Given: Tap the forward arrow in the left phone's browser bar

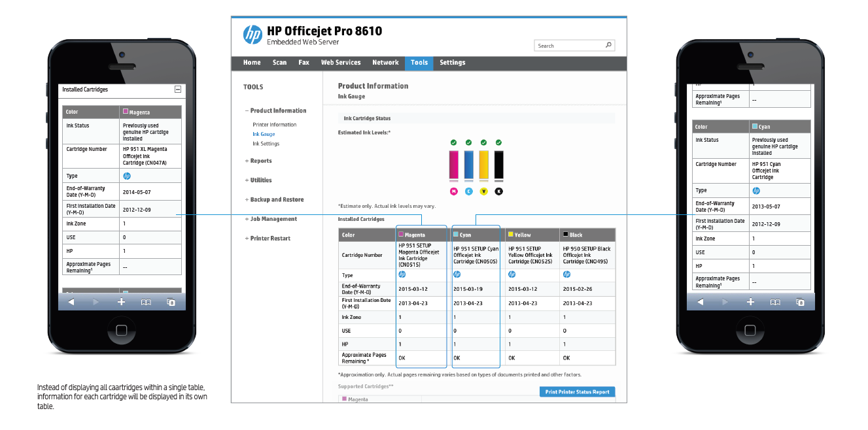Looking at the screenshot, I should tap(95, 302).
